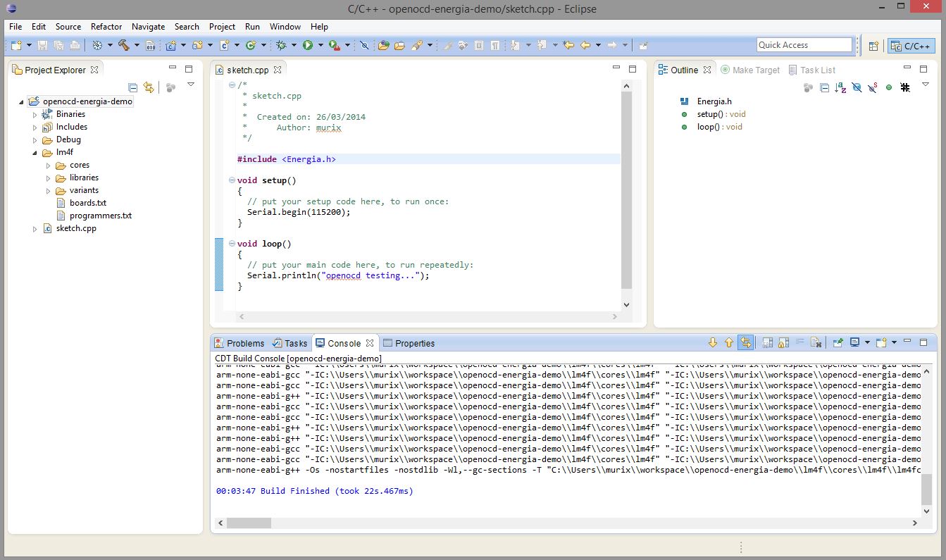
Task: Go back with the yellow Back arrow
Action: (x=585, y=45)
